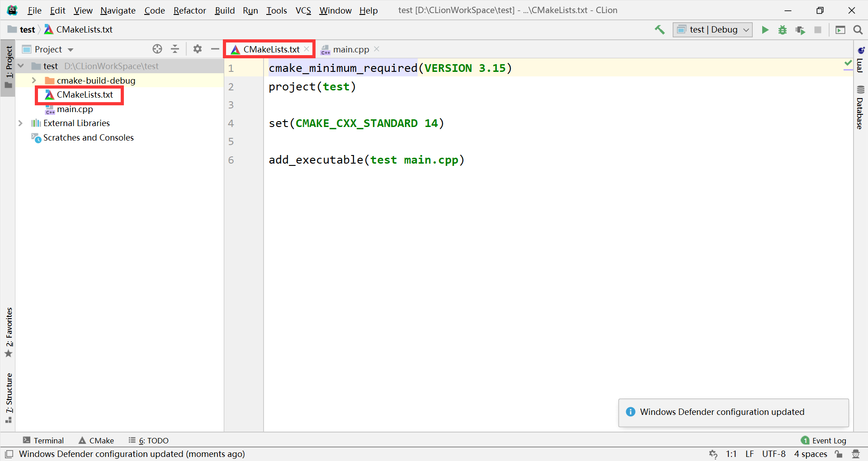Expand the External Libraries node

[x=21, y=122]
